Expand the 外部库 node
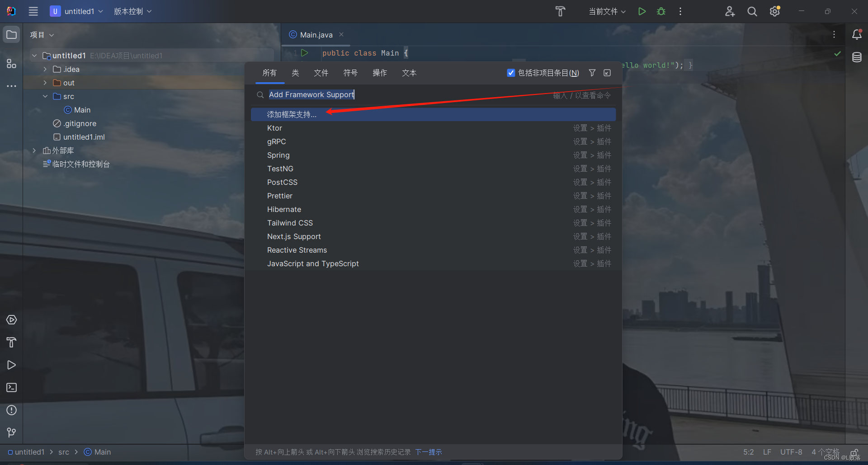Image resolution: width=868 pixels, height=465 pixels. point(34,150)
